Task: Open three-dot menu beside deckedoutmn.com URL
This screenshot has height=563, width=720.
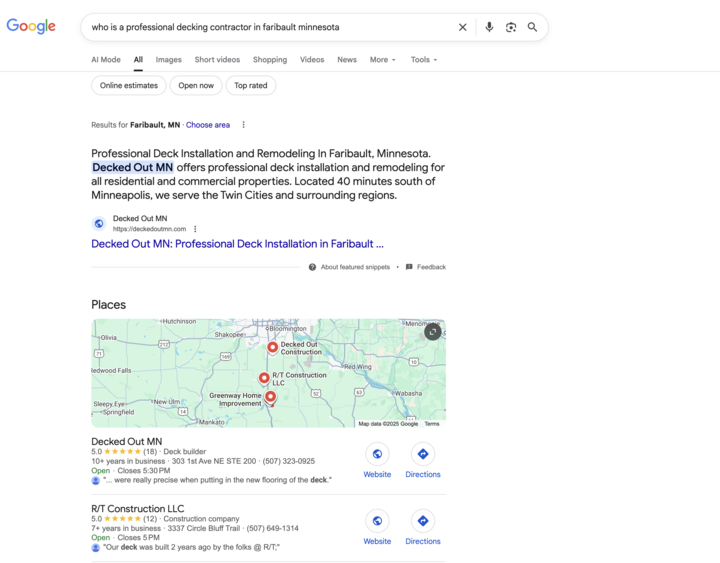Action: coord(195,229)
